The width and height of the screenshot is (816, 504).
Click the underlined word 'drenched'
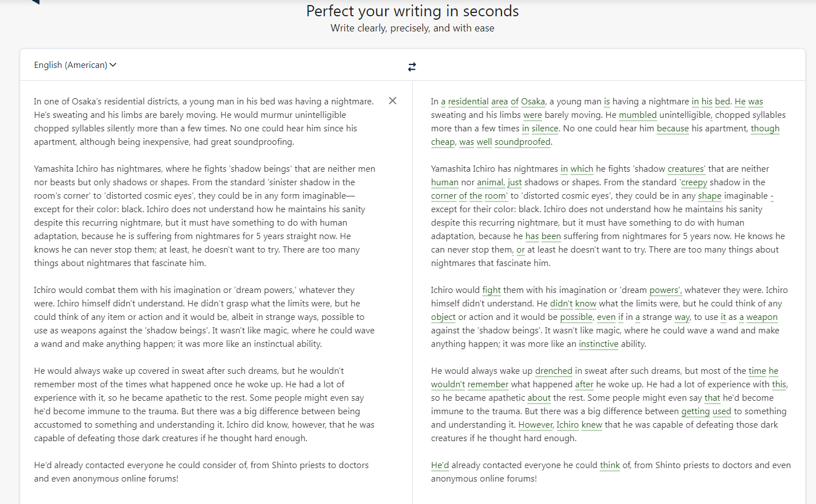coord(553,371)
